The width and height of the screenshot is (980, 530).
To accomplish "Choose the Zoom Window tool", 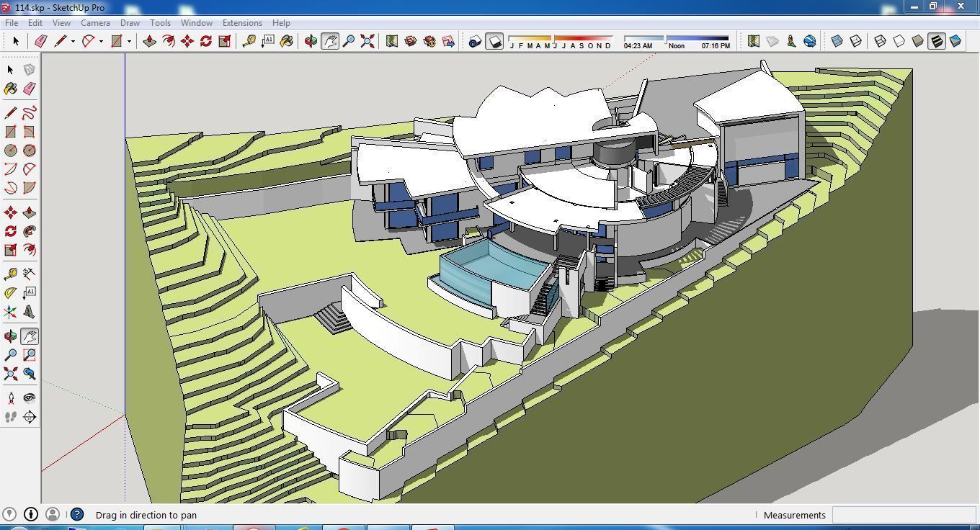I will [30, 355].
